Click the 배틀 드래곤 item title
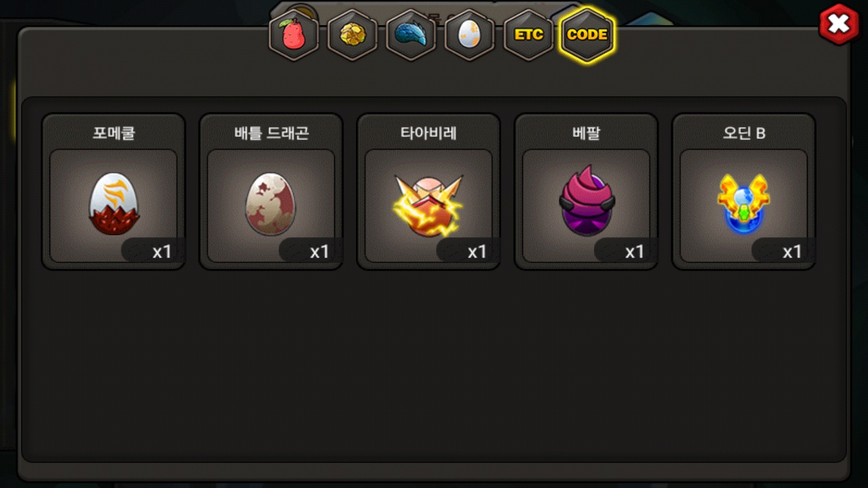 tap(271, 133)
